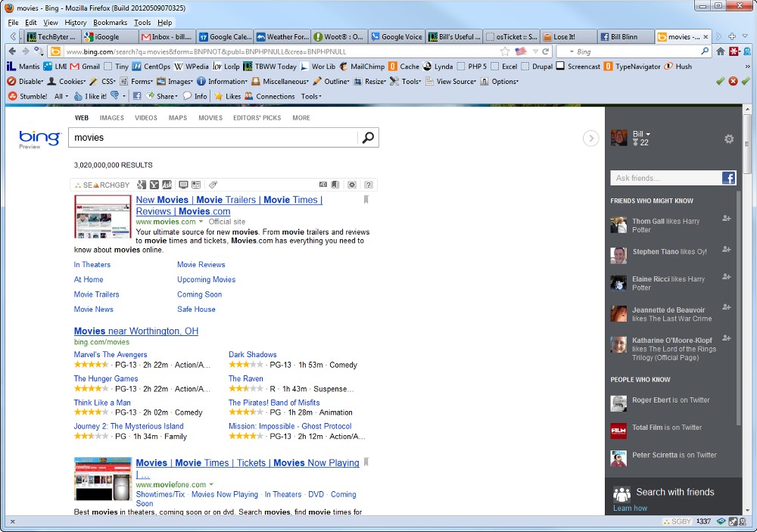757x532 pixels.
Task: Click the Gmail bookmark
Action: coord(85,66)
